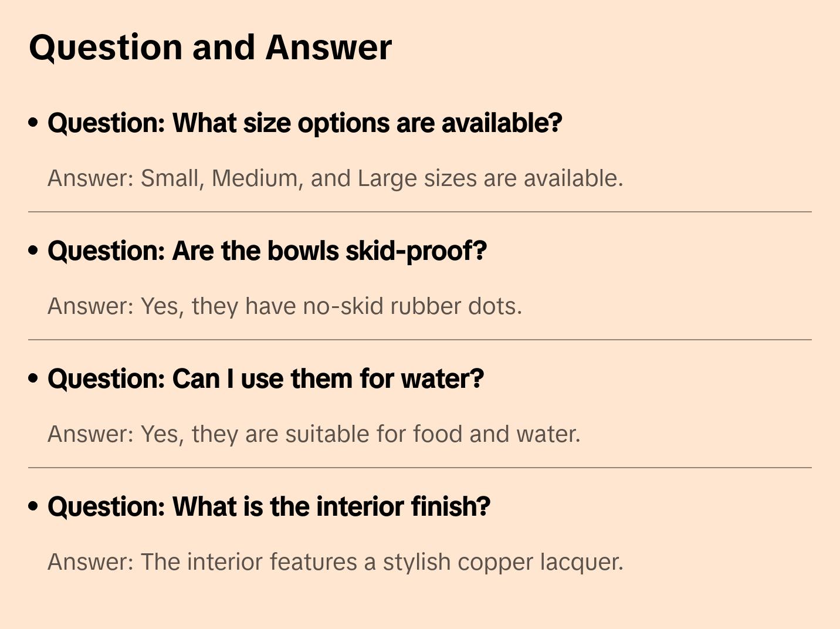840x629 pixels.
Task: Click the "Question and Answer" heading
Action: point(211,48)
